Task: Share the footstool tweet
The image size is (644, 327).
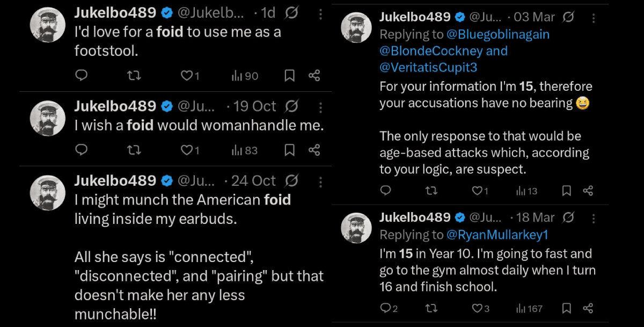Action: [x=314, y=76]
